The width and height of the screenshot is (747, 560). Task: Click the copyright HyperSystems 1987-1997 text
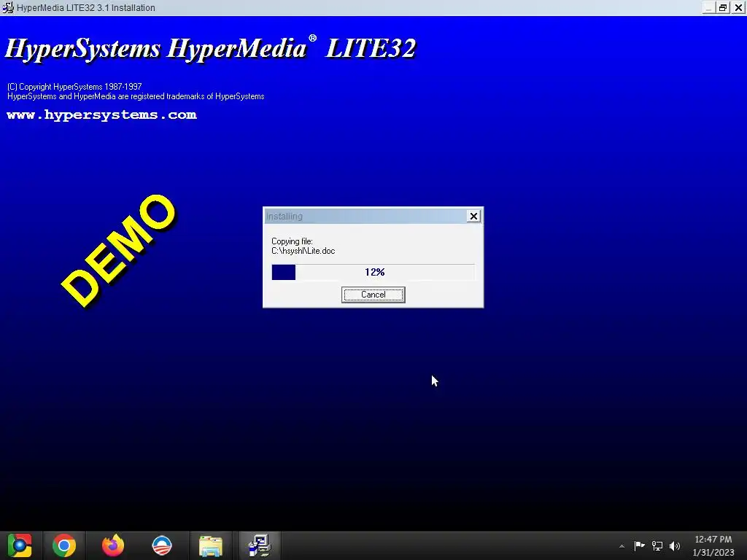point(74,87)
